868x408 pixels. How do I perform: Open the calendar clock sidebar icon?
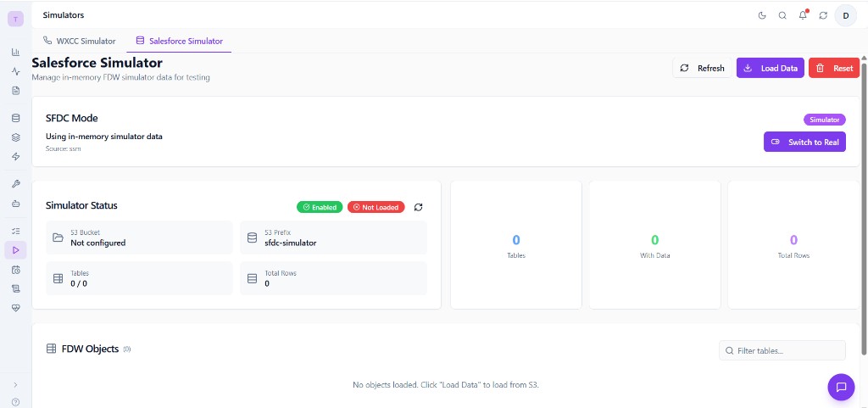click(x=15, y=270)
